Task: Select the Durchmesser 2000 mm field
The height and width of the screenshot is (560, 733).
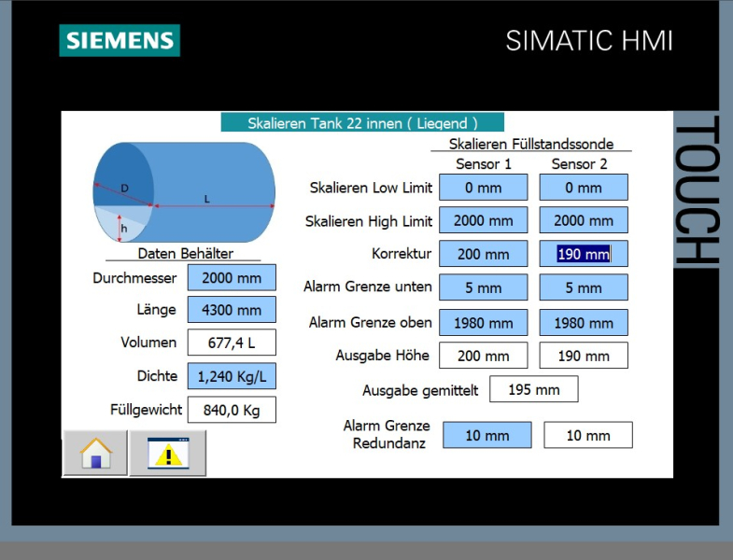Action: [x=232, y=277]
